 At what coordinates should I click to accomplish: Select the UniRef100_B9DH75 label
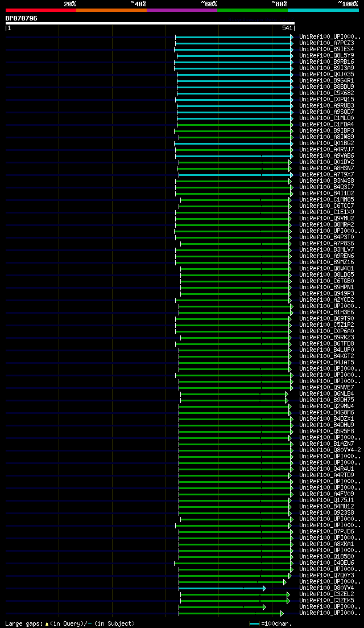[x=326, y=400]
